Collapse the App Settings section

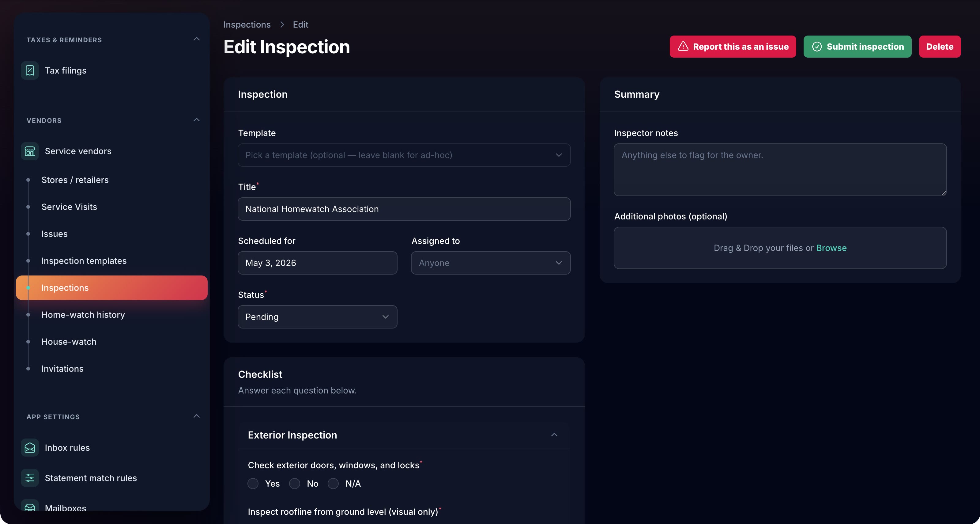pos(196,416)
